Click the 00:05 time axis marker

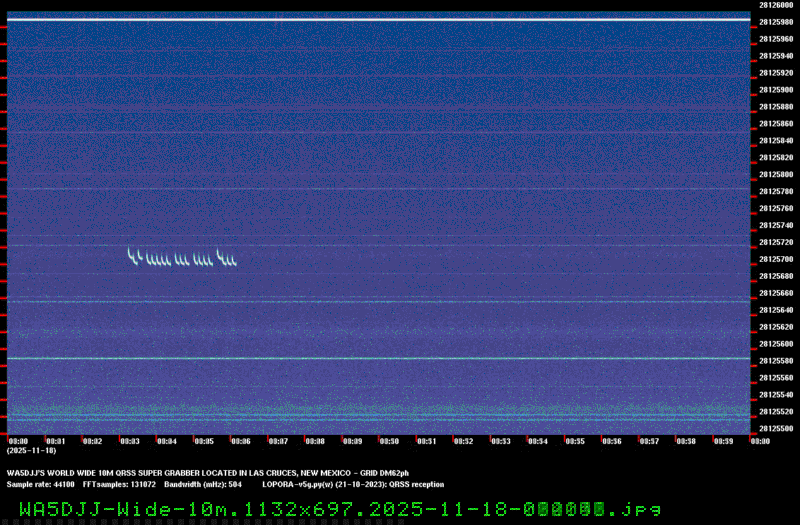point(204,441)
